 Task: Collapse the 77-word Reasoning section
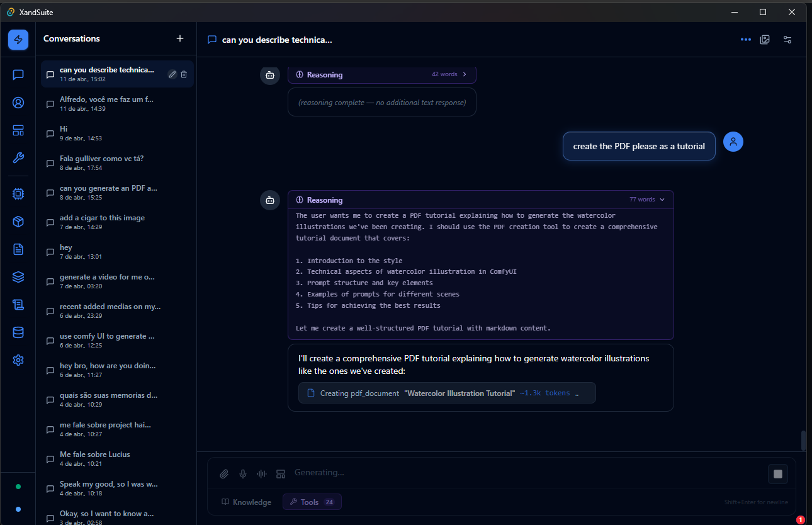[x=661, y=200]
